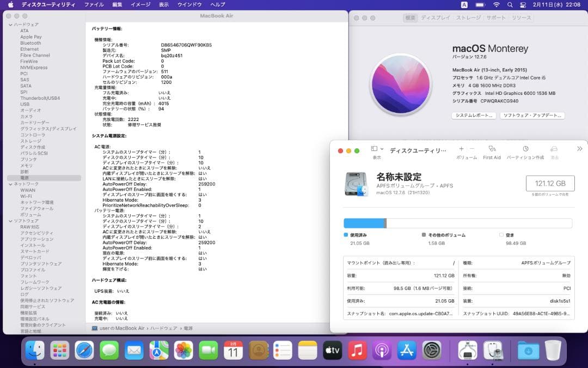Open Trash in the Dock
The image size is (588, 368).
[x=553, y=351]
